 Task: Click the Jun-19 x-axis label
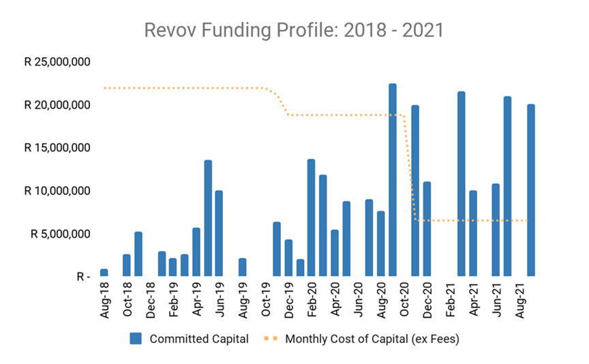click(x=220, y=299)
